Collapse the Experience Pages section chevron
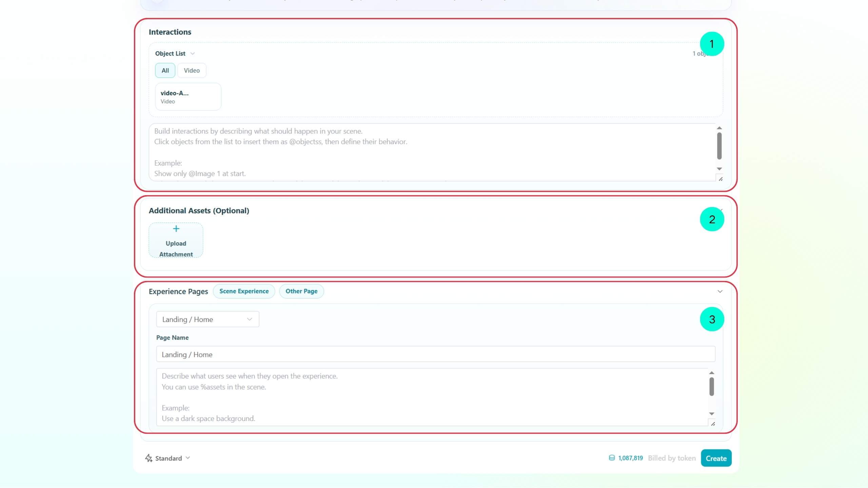This screenshot has width=868, height=488. (x=720, y=291)
